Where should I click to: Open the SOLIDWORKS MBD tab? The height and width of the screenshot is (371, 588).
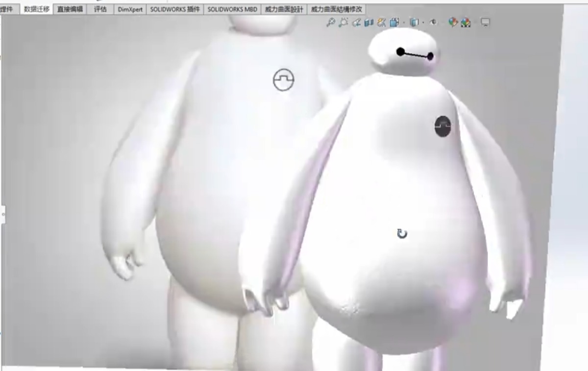tap(232, 9)
